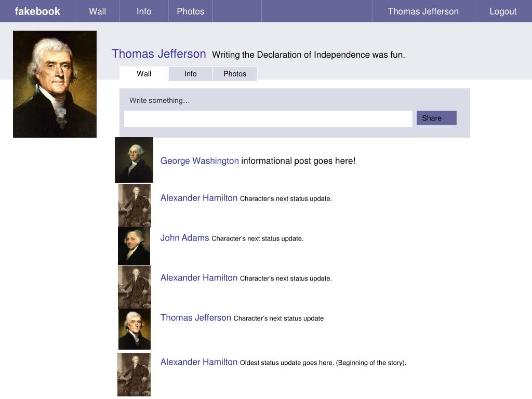Switch to the Photos tab below the profile name
Screen dimensions: 532x399
pyautogui.click(x=235, y=74)
